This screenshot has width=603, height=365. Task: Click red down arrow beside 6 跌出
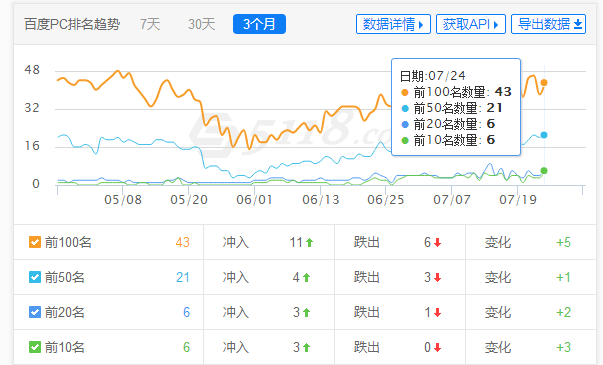[x=437, y=242]
